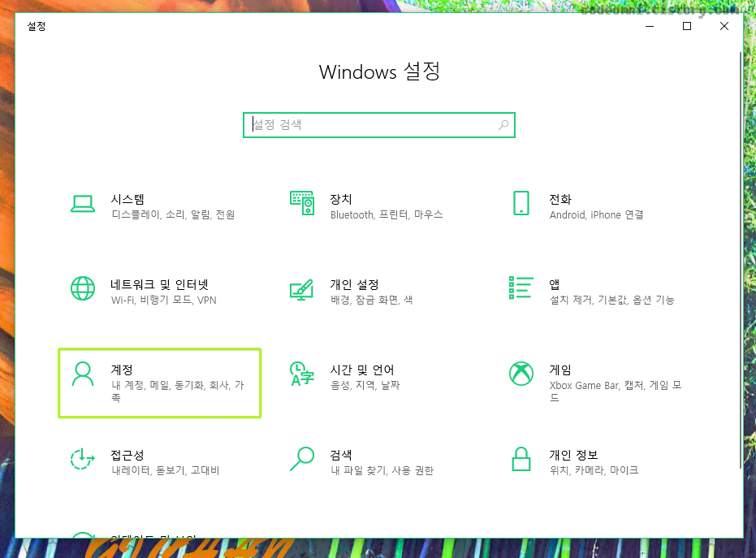Click the text Android, iPhone 연결

596,214
